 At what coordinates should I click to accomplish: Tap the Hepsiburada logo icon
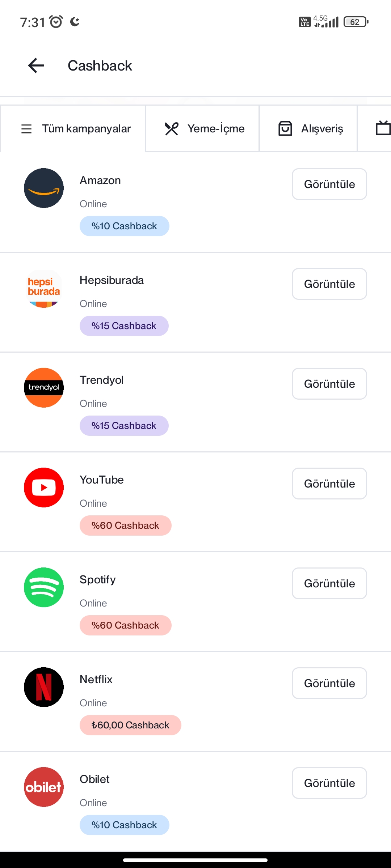44,288
